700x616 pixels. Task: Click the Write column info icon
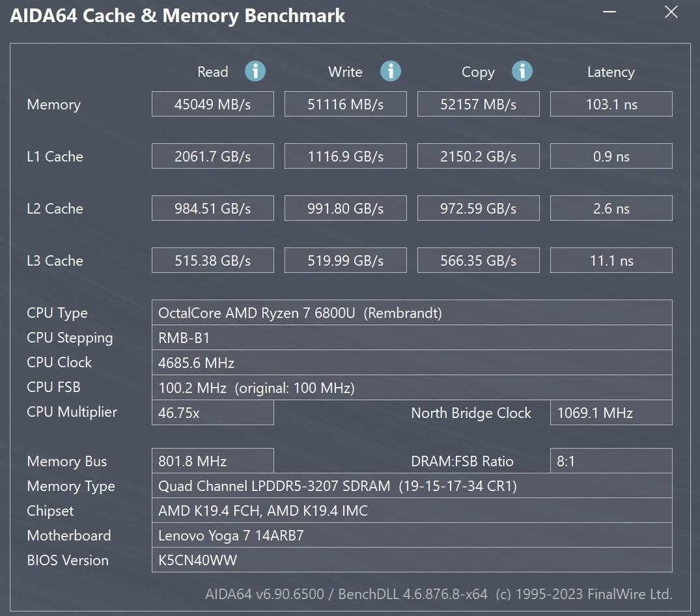[x=391, y=71]
